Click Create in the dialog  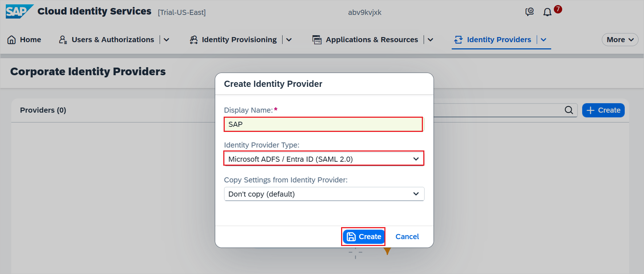coord(363,236)
